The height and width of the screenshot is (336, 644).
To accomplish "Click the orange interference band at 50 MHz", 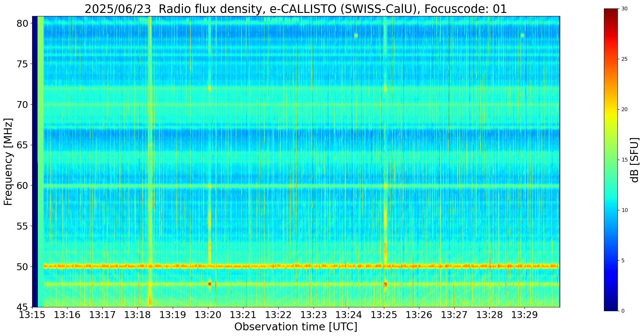I will coord(301,266).
